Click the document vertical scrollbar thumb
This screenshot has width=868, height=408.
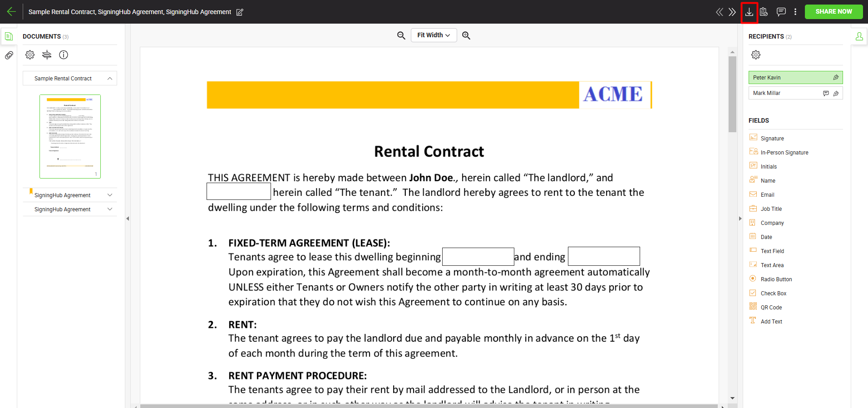pos(732,95)
